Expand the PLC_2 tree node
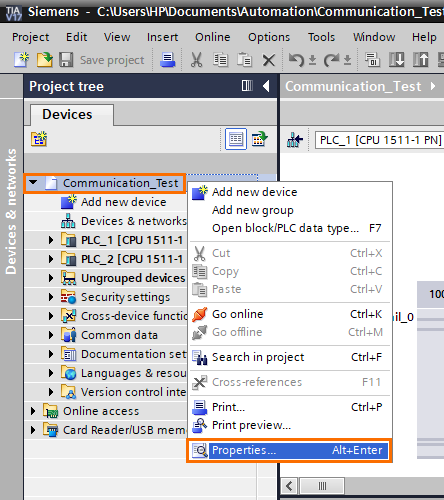 click(51, 259)
